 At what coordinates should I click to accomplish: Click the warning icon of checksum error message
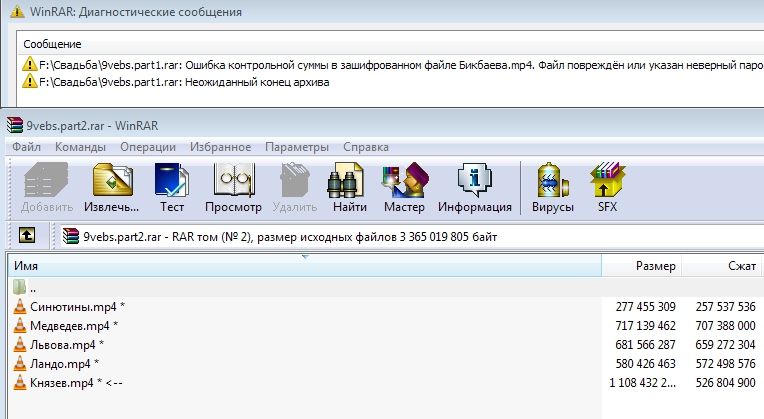point(30,64)
